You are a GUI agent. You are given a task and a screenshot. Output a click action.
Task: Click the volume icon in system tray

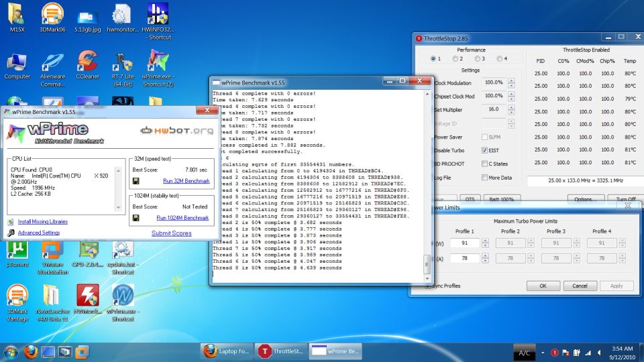(x=599, y=353)
